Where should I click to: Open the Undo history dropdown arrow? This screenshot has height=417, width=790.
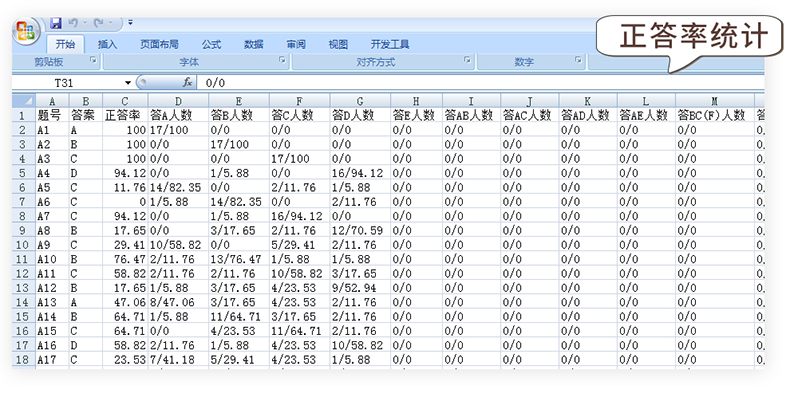click(x=84, y=22)
